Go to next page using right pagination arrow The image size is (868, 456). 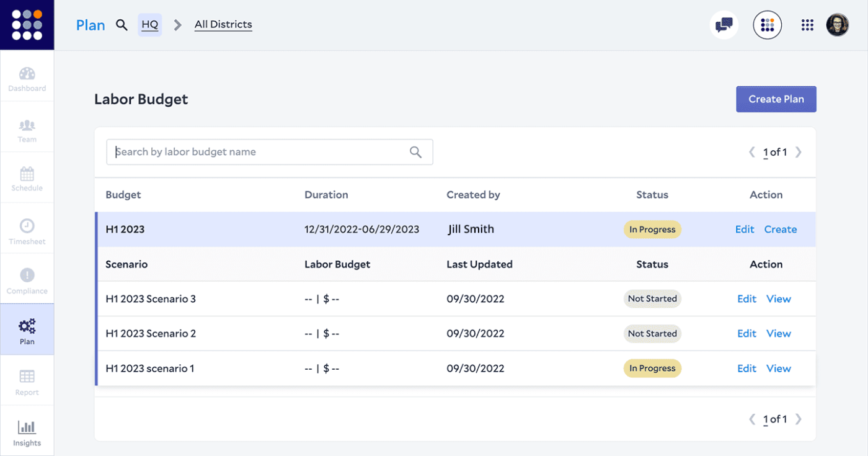click(x=799, y=151)
